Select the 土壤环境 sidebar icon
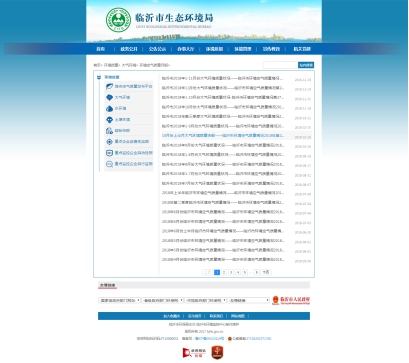 tap(109, 119)
